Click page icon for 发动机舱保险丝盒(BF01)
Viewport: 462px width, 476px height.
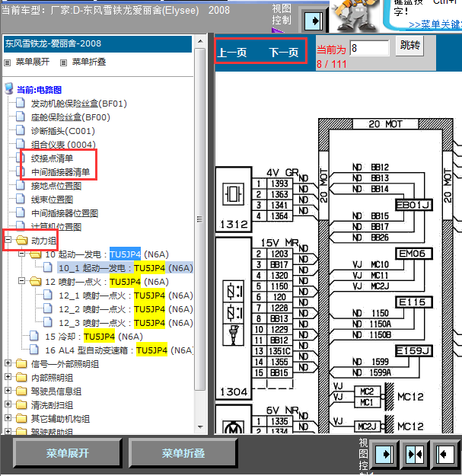pos(21,103)
